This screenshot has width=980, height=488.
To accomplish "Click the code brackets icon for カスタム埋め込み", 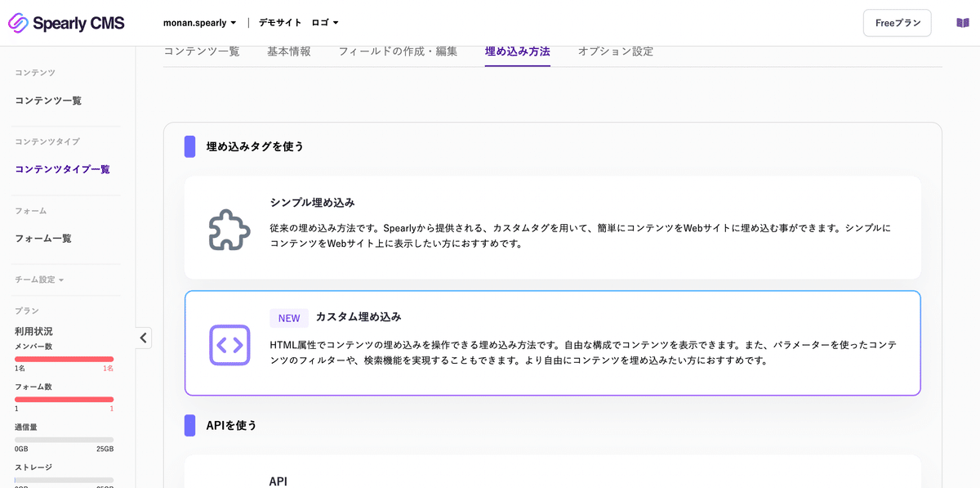I will pos(229,345).
